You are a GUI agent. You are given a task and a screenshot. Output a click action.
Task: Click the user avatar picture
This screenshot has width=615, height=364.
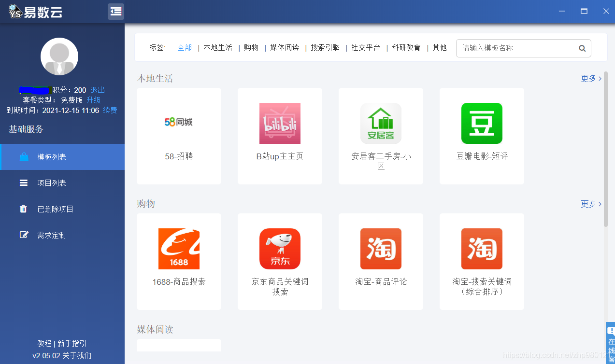(x=59, y=56)
